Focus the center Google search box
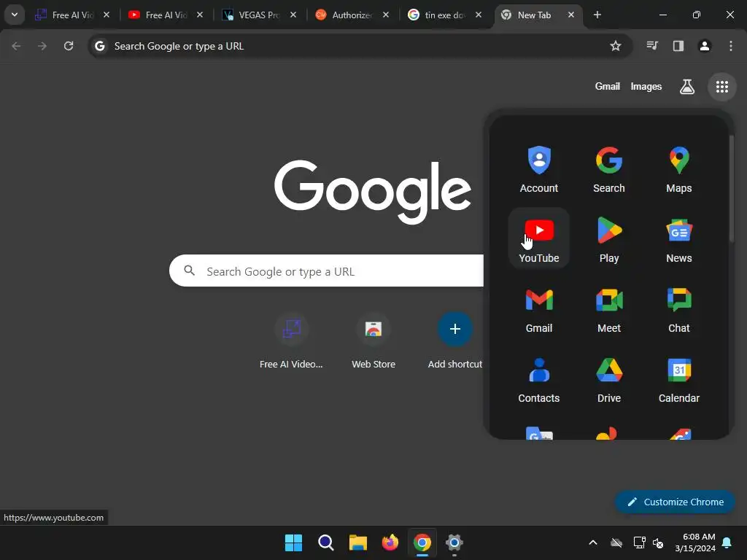This screenshot has height=560, width=747. 327,271
